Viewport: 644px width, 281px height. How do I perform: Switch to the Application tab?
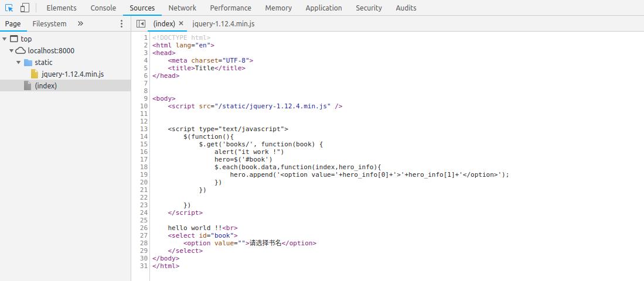coord(323,8)
